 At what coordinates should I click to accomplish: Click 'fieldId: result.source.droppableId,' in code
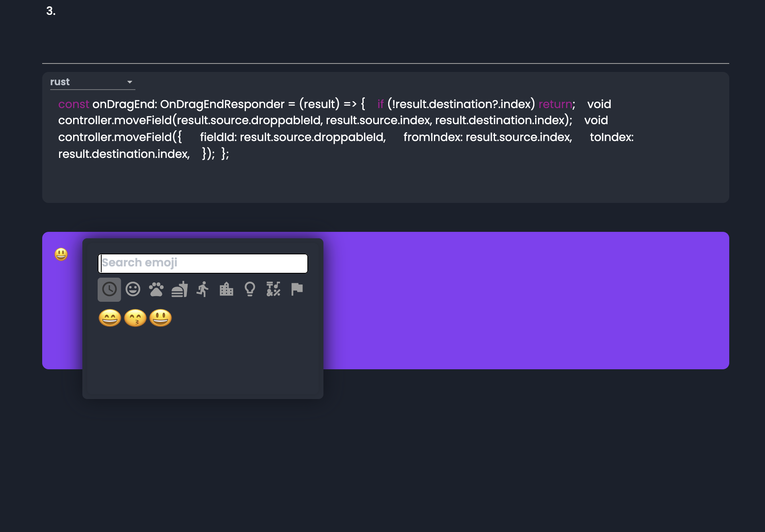pos(293,137)
